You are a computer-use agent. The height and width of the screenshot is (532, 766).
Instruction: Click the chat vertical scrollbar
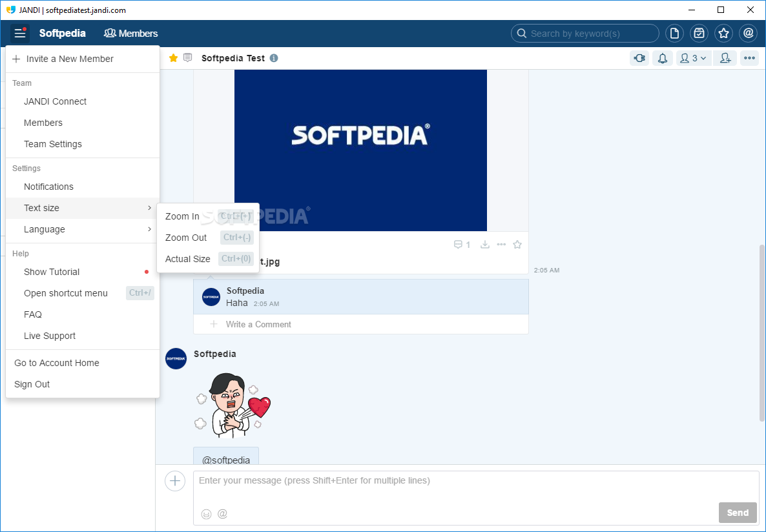[762, 332]
